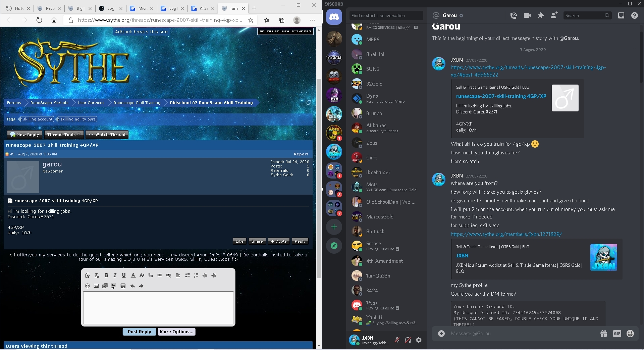Click the remove formatting icon
The image size is (644, 350).
[x=97, y=275]
